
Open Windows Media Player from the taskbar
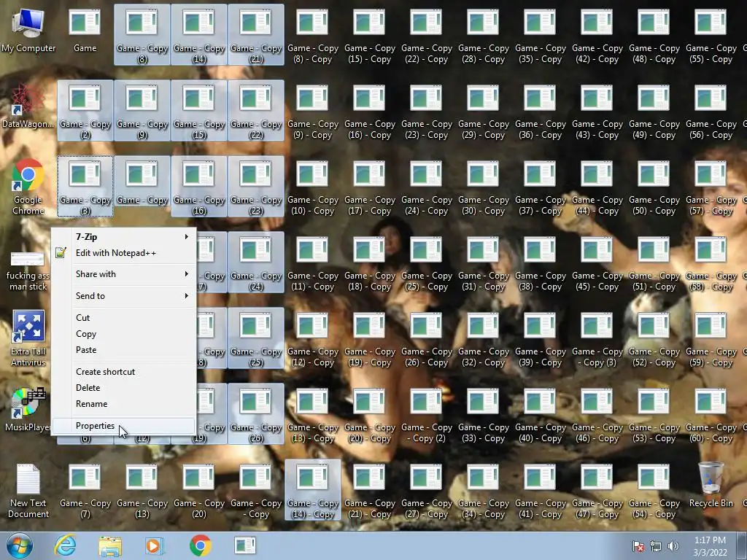[155, 545]
